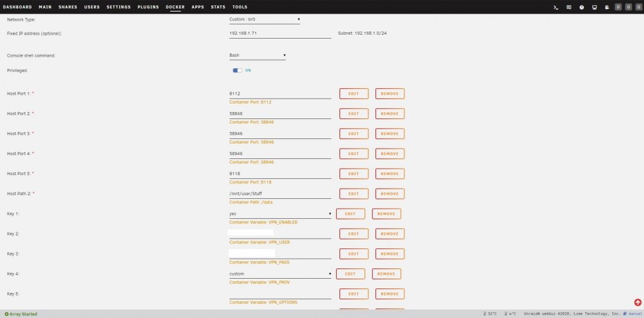Image resolution: width=644 pixels, height=318 pixels.
Task: Edit Key 3 VPN_PASS variable
Action: pyautogui.click(x=354, y=254)
